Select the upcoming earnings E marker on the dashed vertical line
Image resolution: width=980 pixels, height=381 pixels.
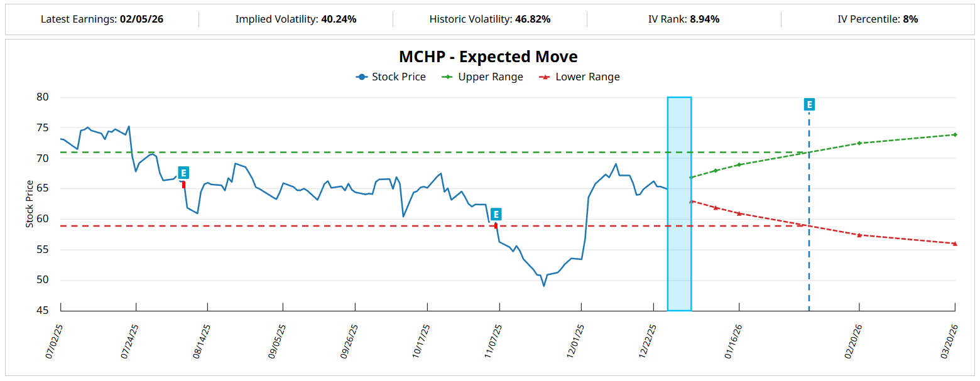(809, 104)
